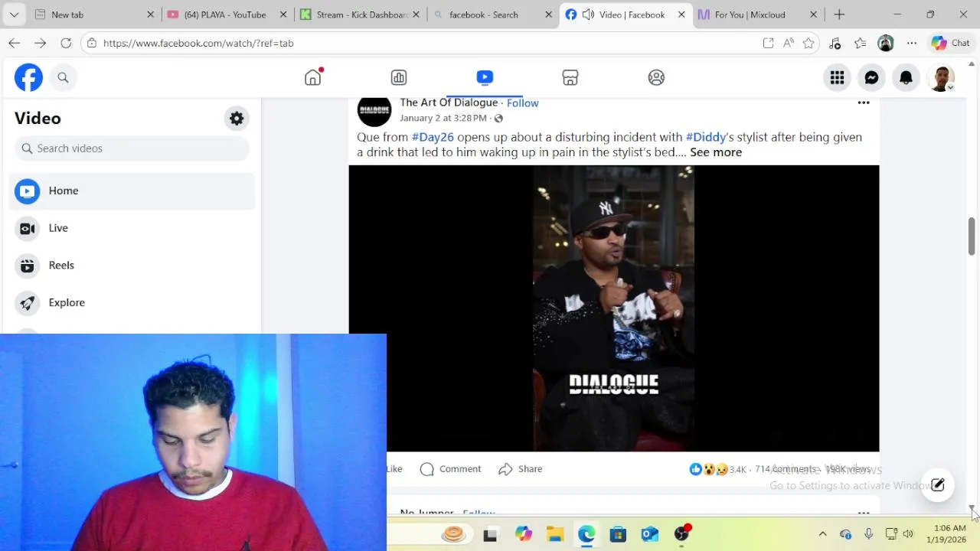The height and width of the screenshot is (551, 980).
Task: Click the #Diddy hashtag
Action: coord(706,137)
